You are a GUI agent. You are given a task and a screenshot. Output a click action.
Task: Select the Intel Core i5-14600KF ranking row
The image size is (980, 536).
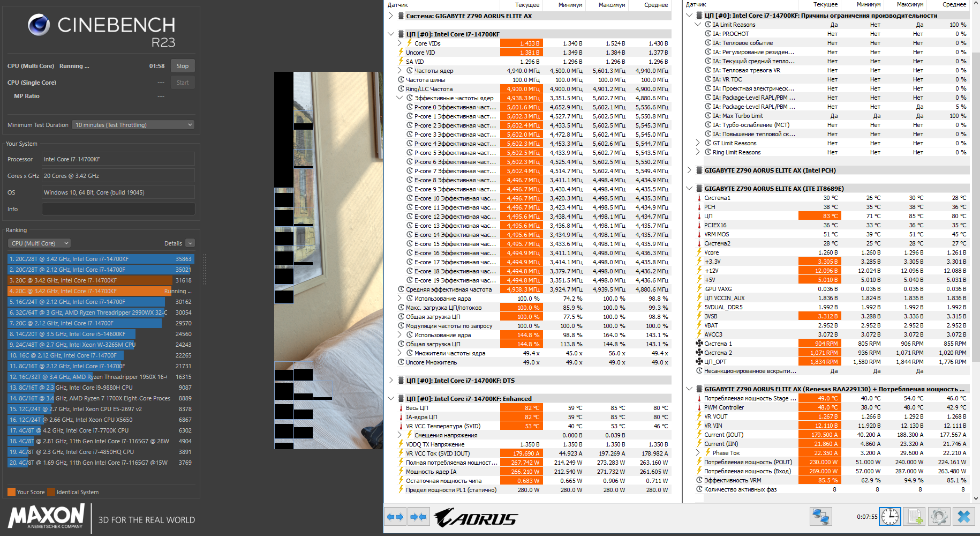[101, 334]
